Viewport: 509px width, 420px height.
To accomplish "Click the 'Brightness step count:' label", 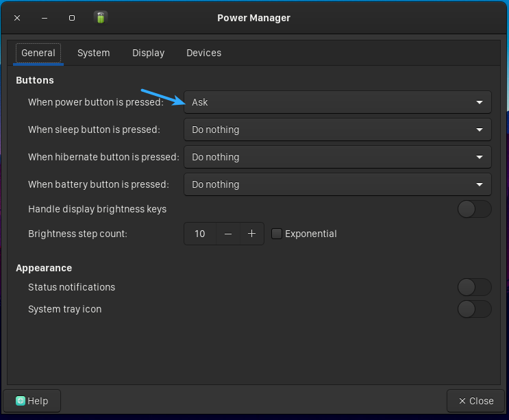I will click(x=78, y=234).
